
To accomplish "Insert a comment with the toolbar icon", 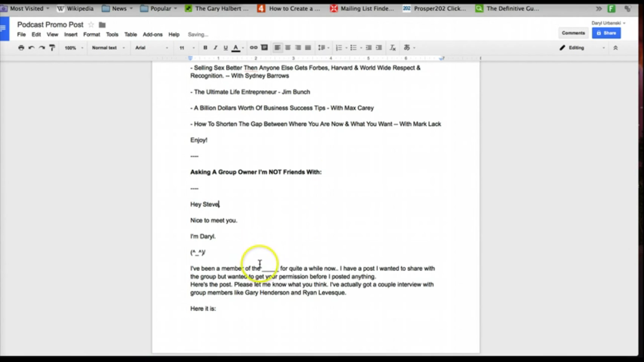I will pos(264,48).
